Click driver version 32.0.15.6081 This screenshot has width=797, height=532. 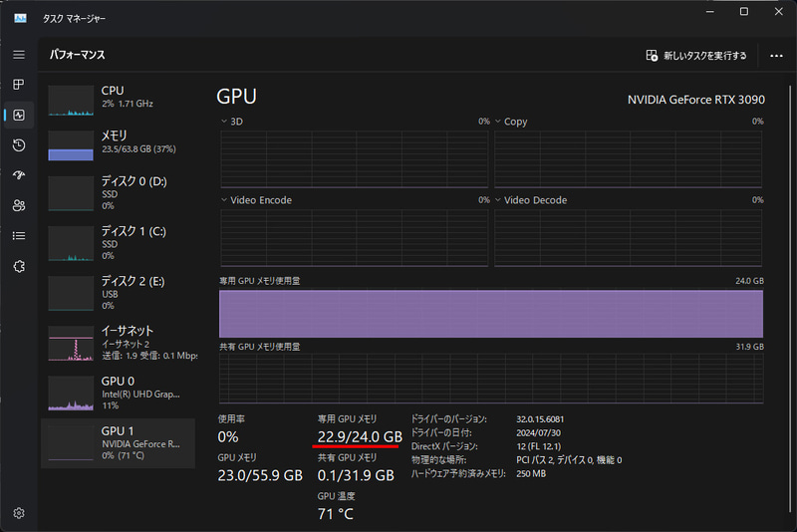pyautogui.click(x=540, y=419)
